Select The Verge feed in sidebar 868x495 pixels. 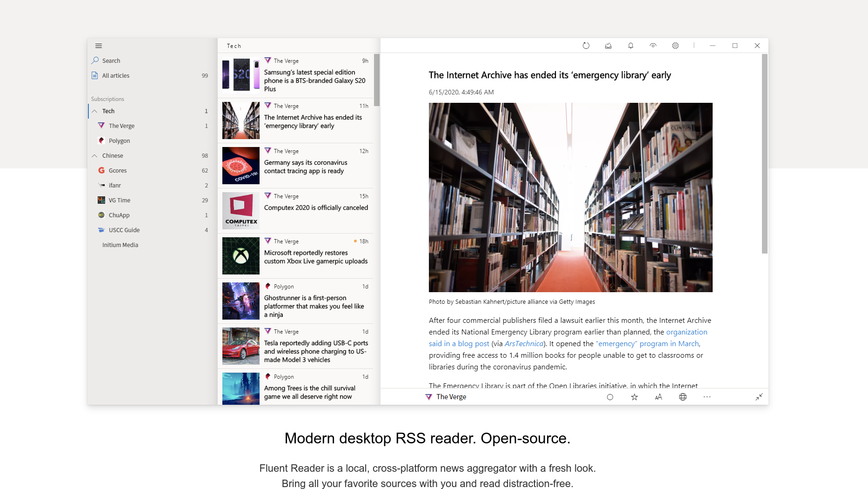[x=152, y=126]
